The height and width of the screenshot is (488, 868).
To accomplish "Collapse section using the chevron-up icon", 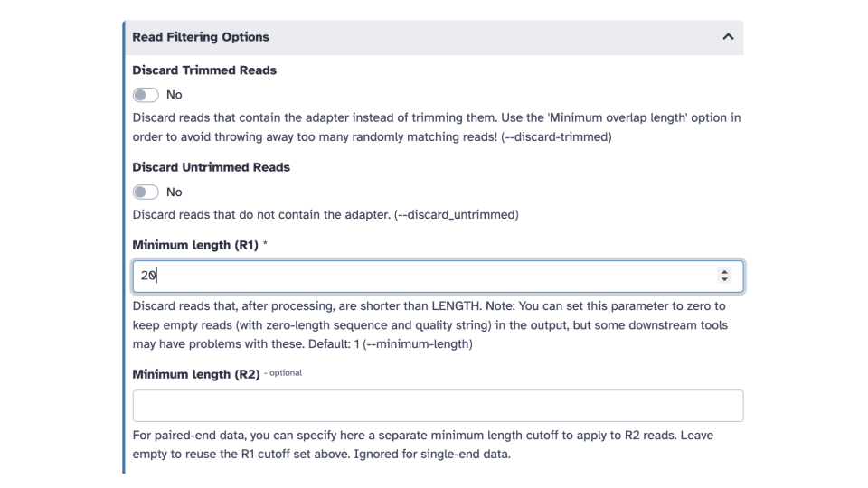I will coord(728,37).
